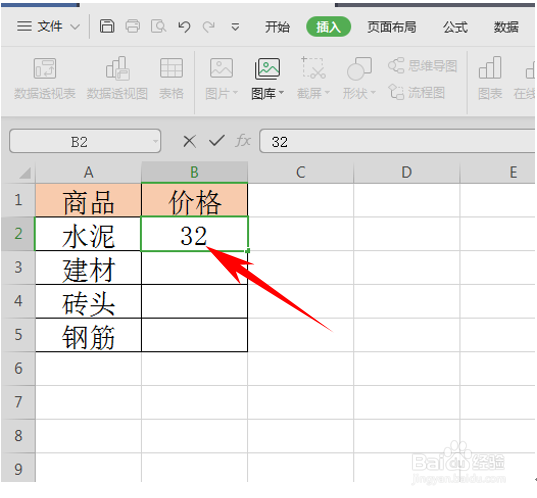This screenshot has height=498, width=537.
Task: Insert a 数据透视图 chart
Action: click(117, 79)
